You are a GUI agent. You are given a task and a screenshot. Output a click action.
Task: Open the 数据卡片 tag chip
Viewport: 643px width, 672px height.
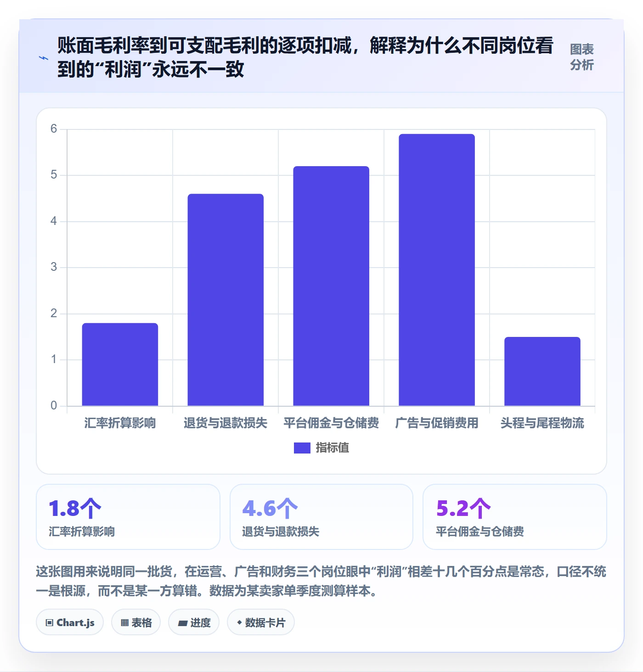[x=261, y=622]
